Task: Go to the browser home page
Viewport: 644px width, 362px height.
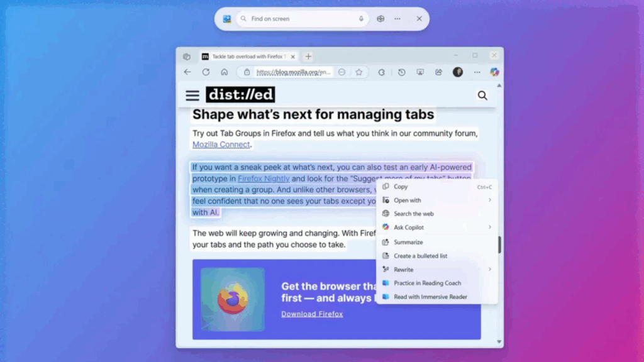Action: point(225,72)
